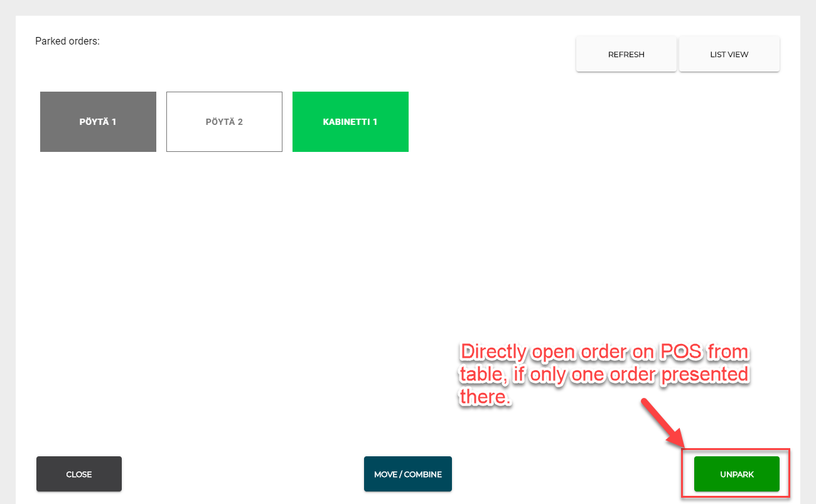Reload tables using the Refresh button
The image size is (816, 504).
(x=626, y=55)
